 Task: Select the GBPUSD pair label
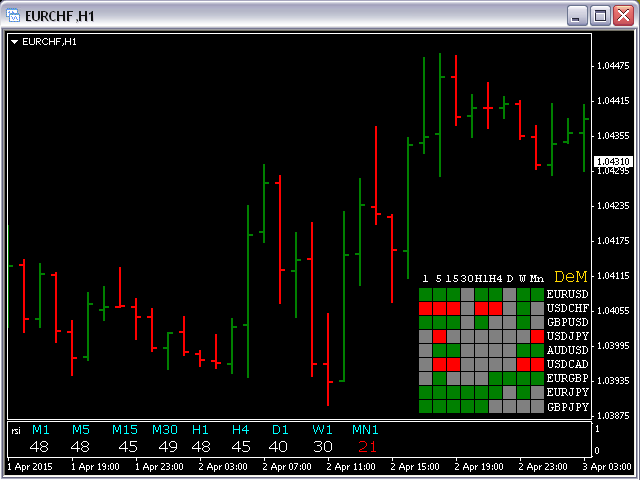pos(567,322)
